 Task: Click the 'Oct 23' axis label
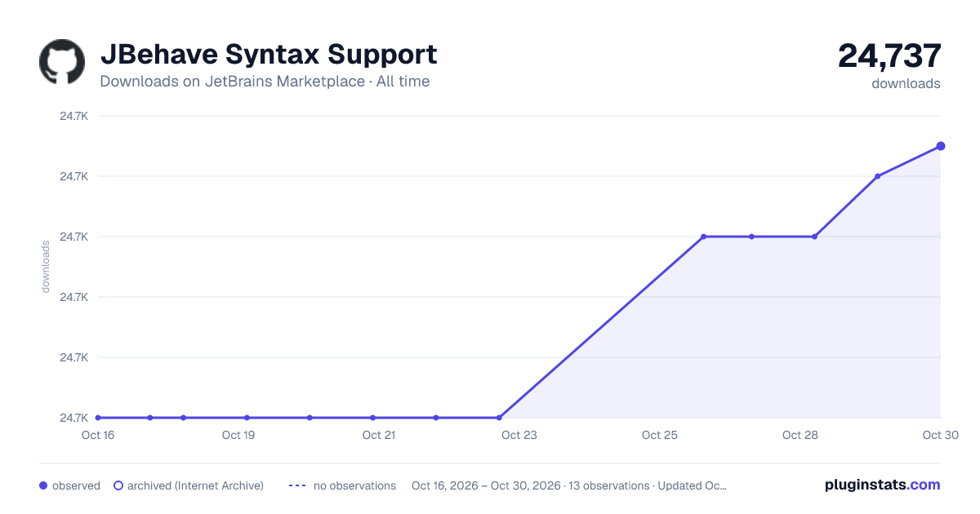pyautogui.click(x=519, y=435)
